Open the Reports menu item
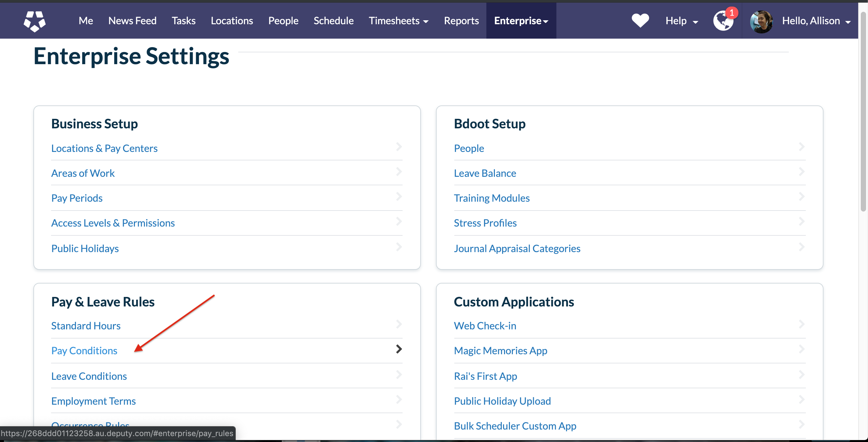The image size is (868, 442). click(461, 21)
